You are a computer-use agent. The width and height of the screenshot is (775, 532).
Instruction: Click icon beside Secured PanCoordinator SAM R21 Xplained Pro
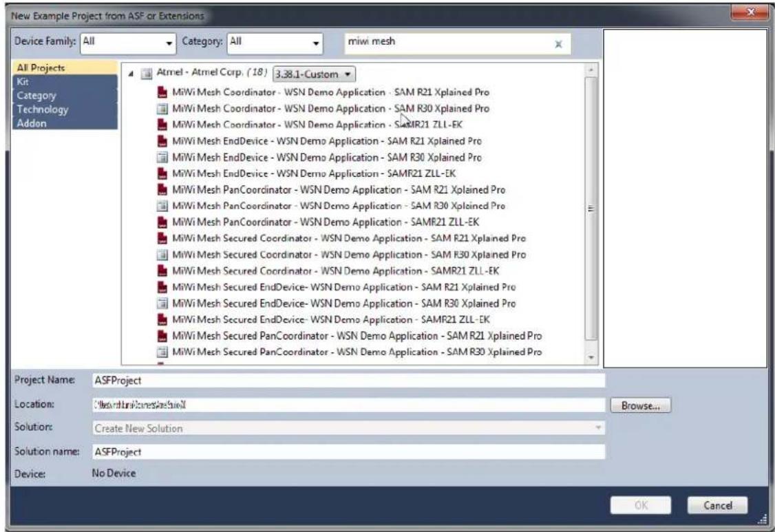coord(162,336)
